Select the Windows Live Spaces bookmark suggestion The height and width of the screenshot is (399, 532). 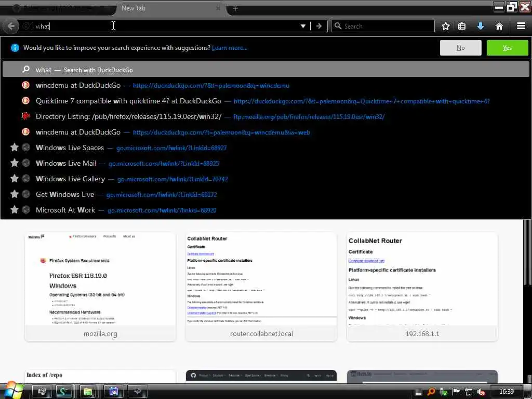pos(266,148)
